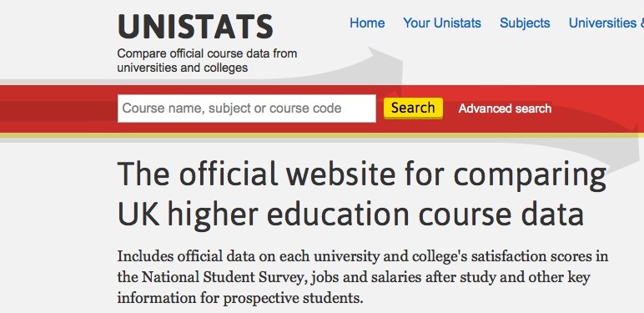This screenshot has width=644, height=313.
Task: Click the dark red banner left of search field
Action: tap(58, 109)
